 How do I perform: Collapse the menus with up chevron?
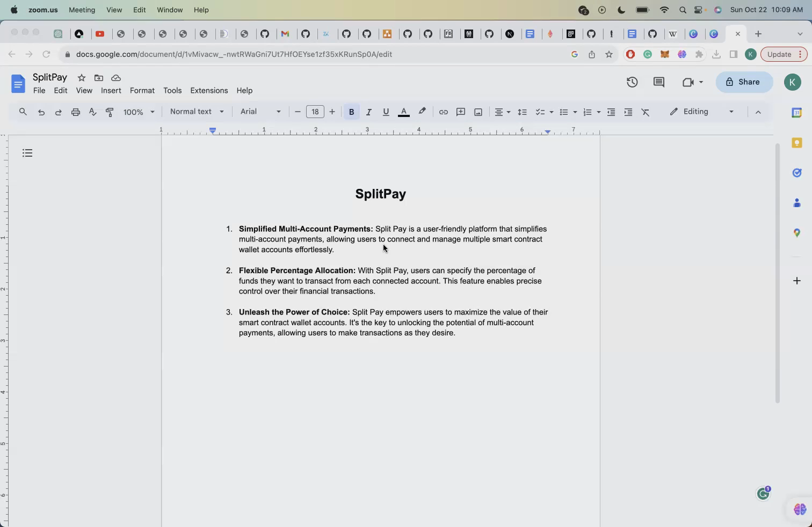[758, 112]
